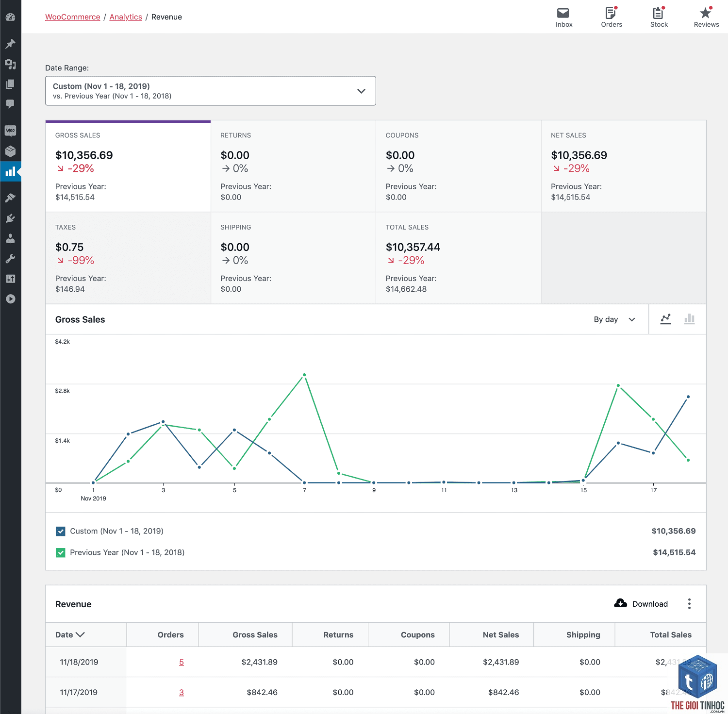The height and width of the screenshot is (714, 728).
Task: Go to Analytics breadcrumb link
Action: pyautogui.click(x=126, y=17)
